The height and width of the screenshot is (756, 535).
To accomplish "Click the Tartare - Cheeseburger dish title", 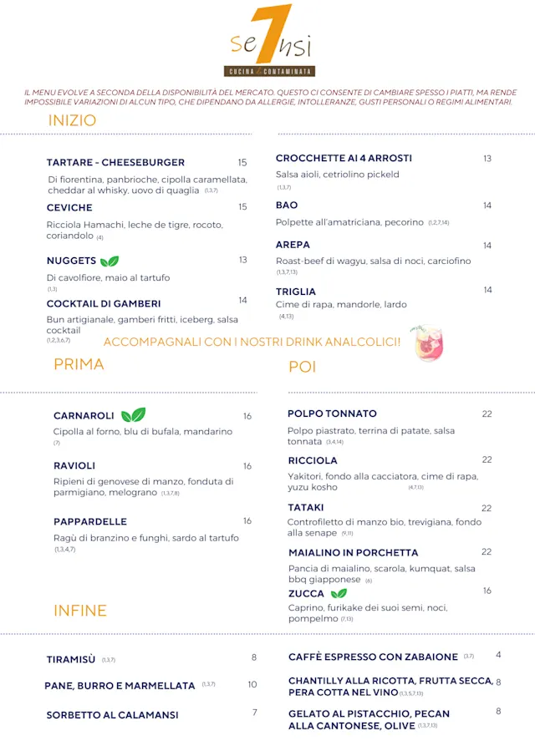I will [115, 163].
